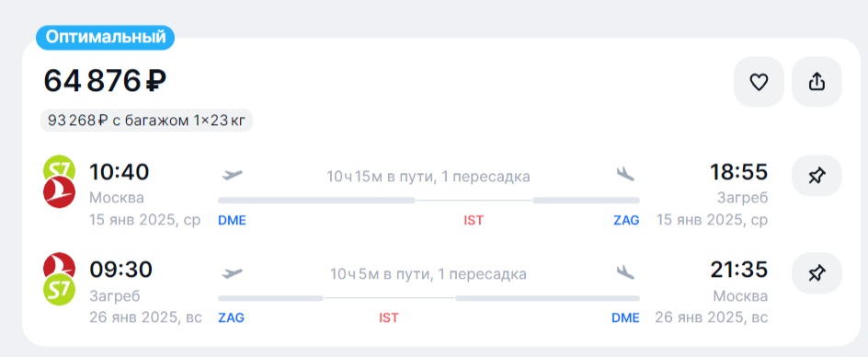Add ticket to favorites with heart icon
This screenshot has width=868, height=357.
(759, 82)
